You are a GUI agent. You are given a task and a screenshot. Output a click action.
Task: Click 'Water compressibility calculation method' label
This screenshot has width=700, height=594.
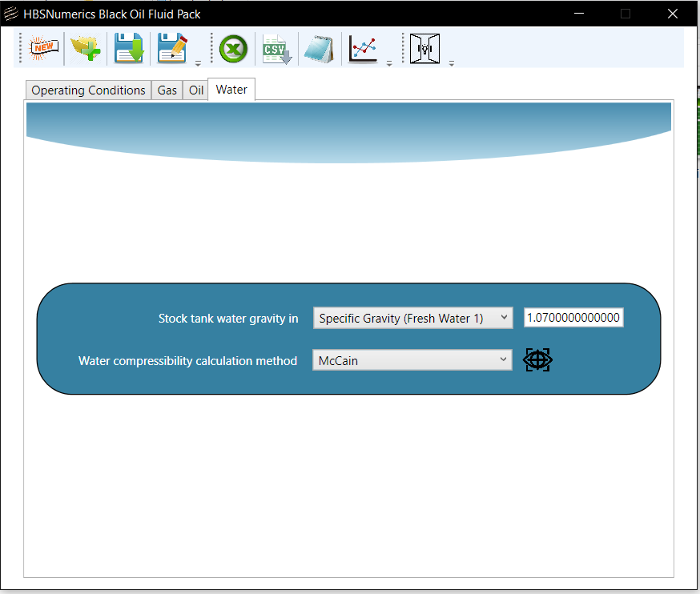[187, 360]
